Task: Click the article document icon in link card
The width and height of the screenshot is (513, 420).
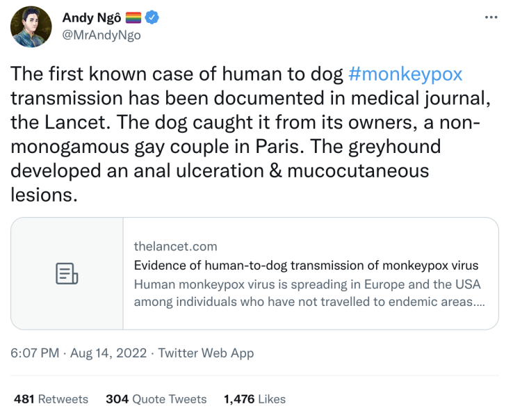Action: click(67, 273)
